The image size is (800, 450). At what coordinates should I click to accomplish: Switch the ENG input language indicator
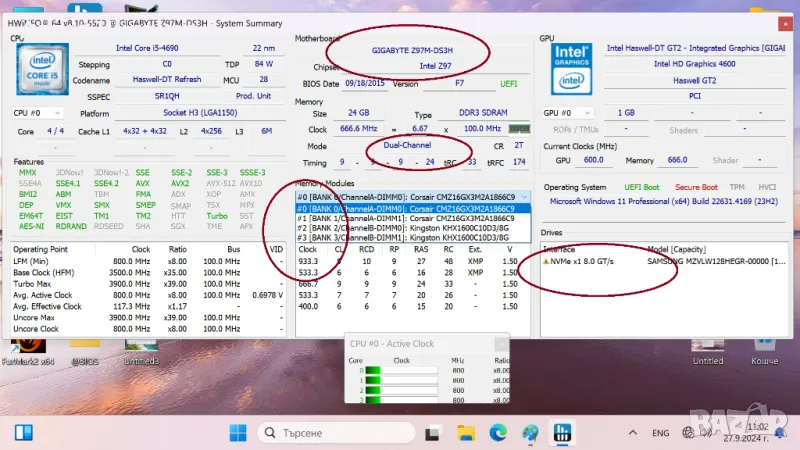pos(661,433)
